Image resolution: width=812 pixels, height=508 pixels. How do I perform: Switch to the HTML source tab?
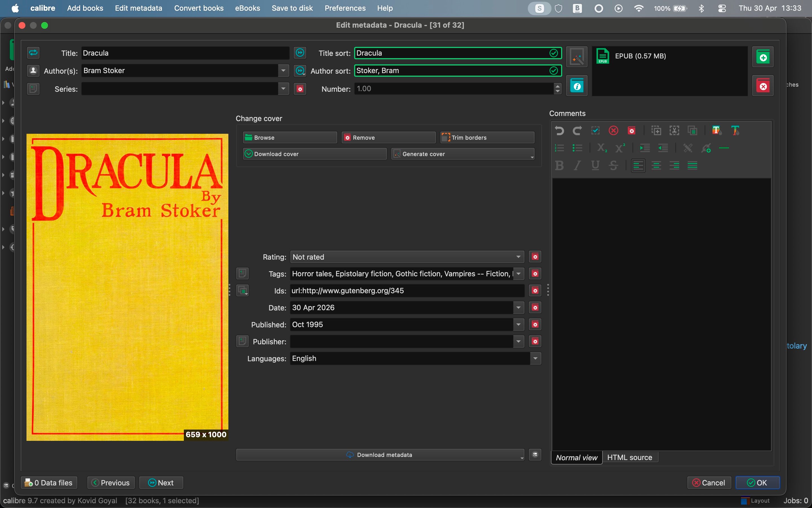(x=630, y=457)
